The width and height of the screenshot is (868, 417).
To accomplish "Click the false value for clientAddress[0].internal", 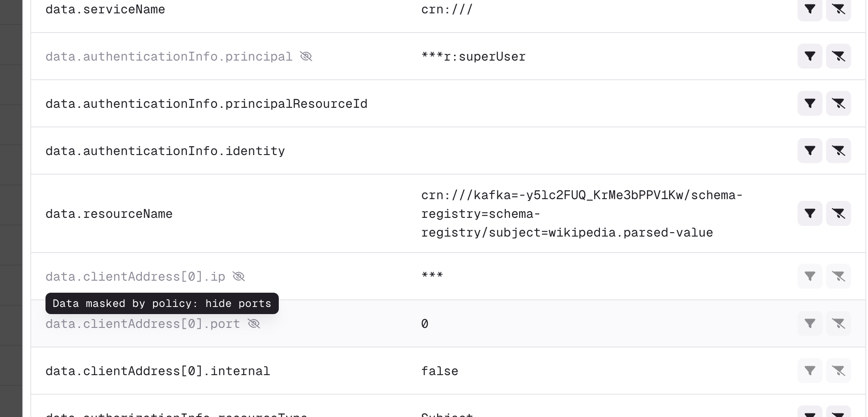I will point(440,371).
